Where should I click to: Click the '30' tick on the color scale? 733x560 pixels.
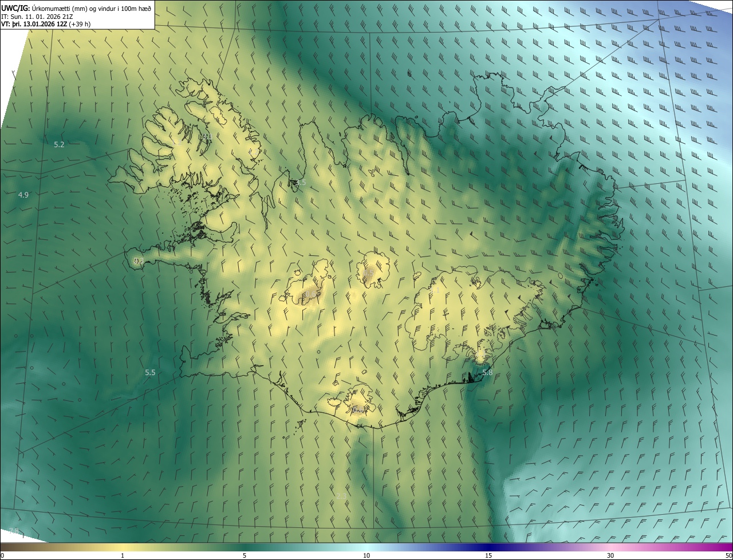tap(610, 556)
